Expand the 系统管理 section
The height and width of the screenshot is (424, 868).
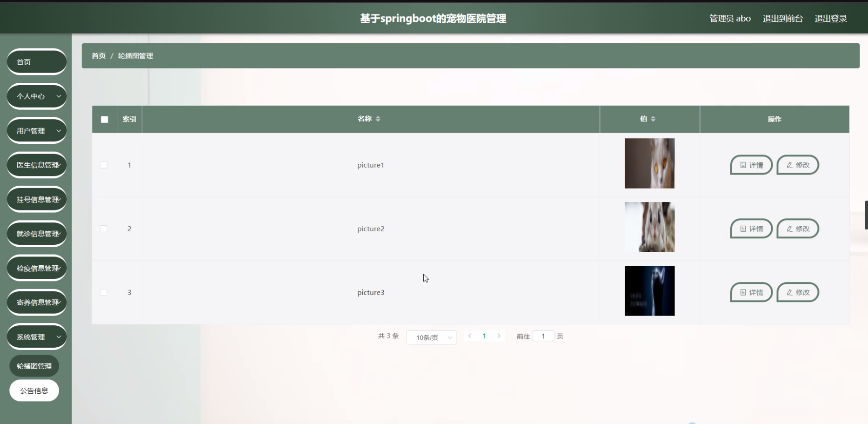(36, 337)
